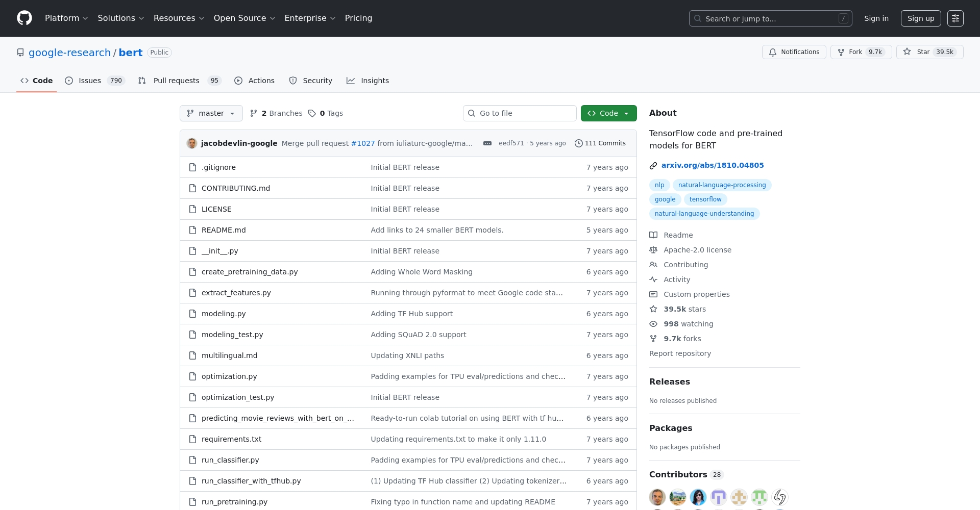View 9.7k forks list
This screenshot has height=510, width=980.
point(675,339)
